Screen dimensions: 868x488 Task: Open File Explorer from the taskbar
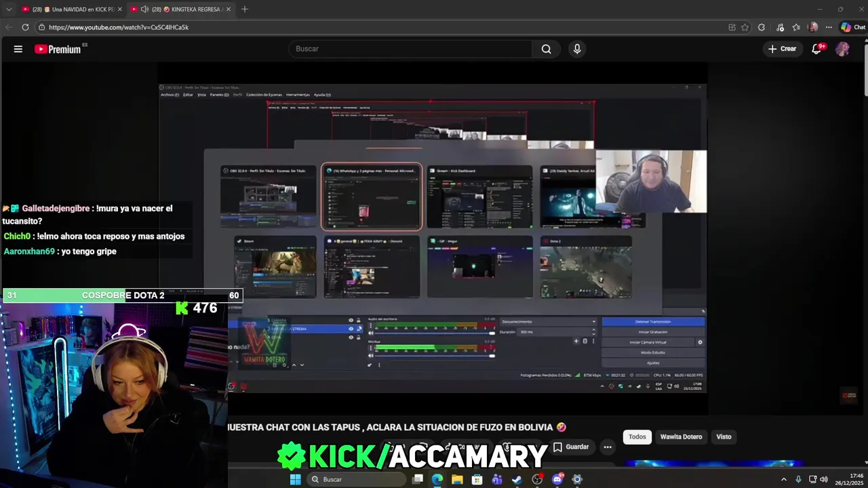[x=457, y=479]
